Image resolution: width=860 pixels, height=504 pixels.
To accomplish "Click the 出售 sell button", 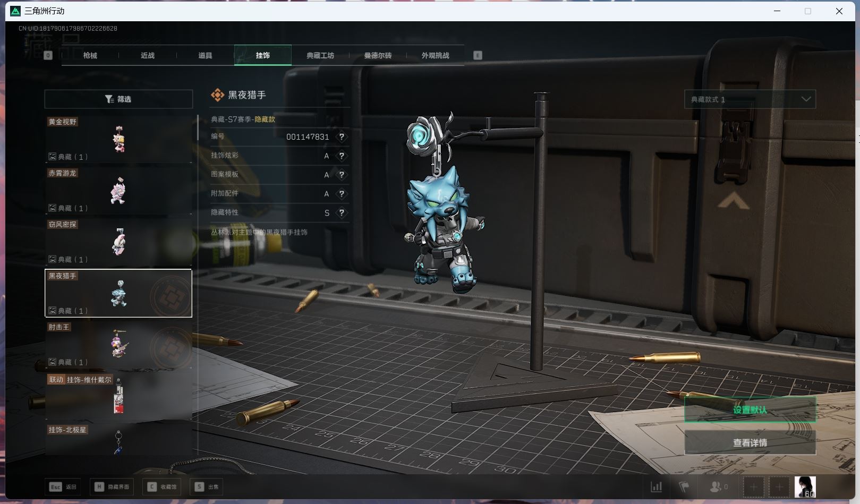I will pos(207,486).
